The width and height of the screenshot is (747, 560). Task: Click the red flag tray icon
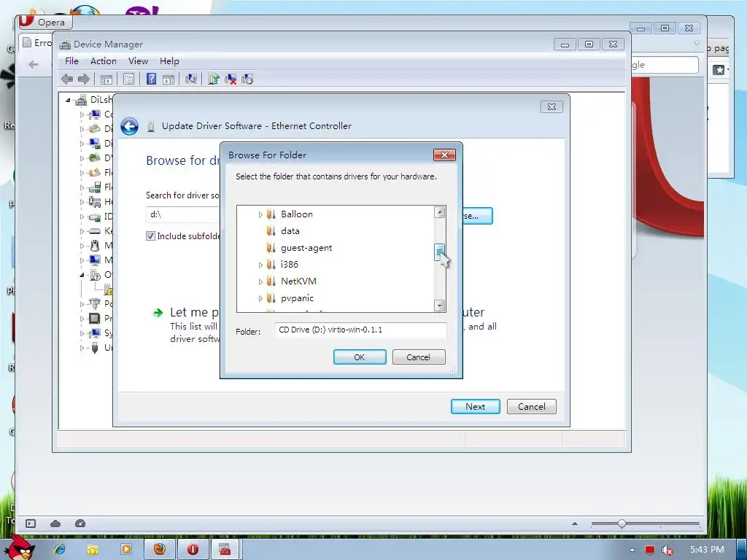650,550
